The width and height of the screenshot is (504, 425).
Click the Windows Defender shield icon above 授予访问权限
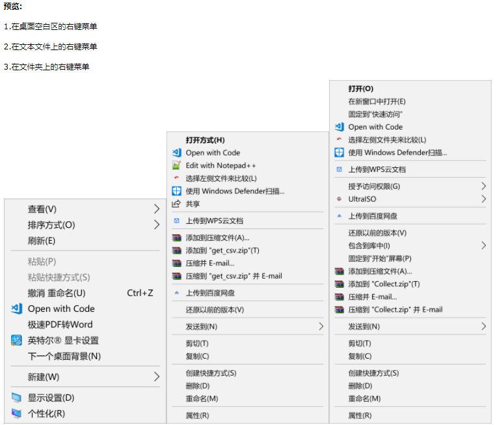339,152
